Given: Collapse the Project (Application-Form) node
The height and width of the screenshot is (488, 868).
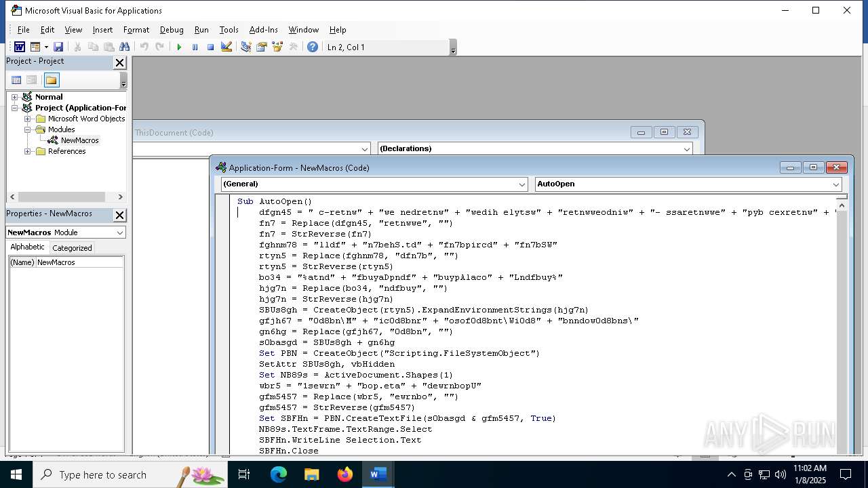Looking at the screenshot, I should [14, 108].
